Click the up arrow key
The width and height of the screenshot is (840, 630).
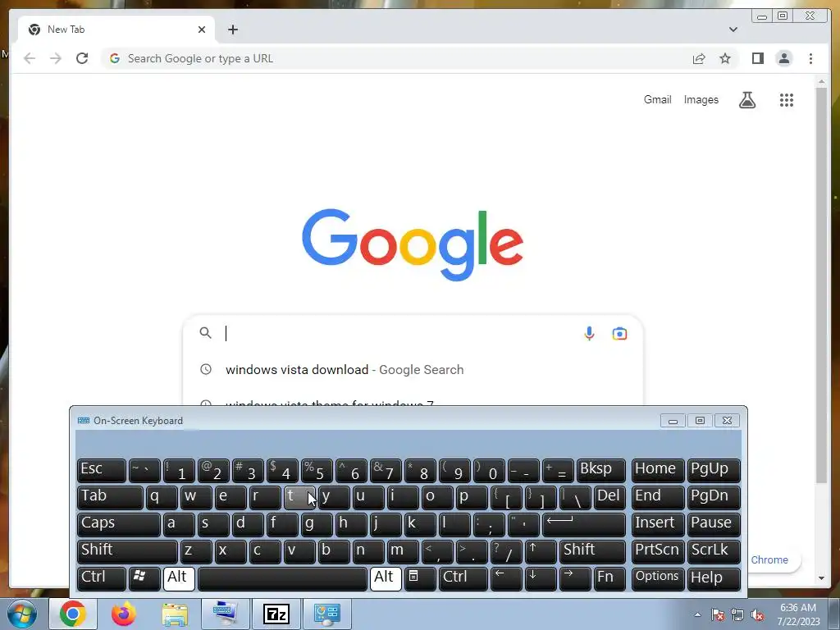point(541,551)
